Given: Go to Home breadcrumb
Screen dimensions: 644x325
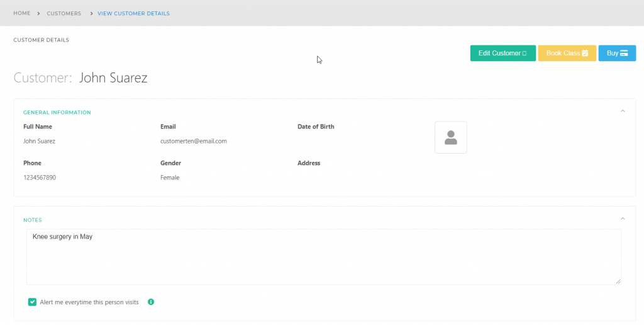Looking at the screenshot, I should pos(22,13).
